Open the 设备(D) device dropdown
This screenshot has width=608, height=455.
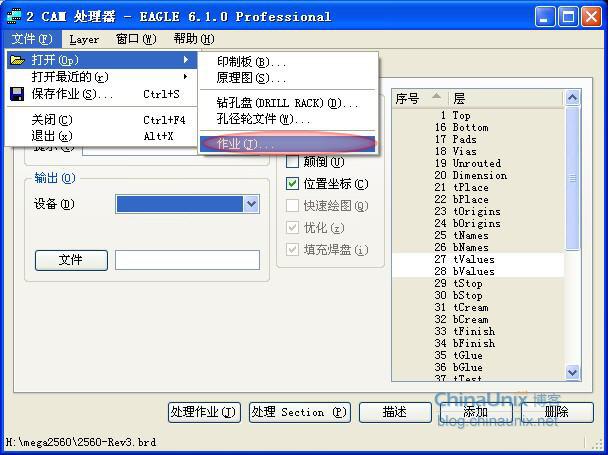pos(187,204)
